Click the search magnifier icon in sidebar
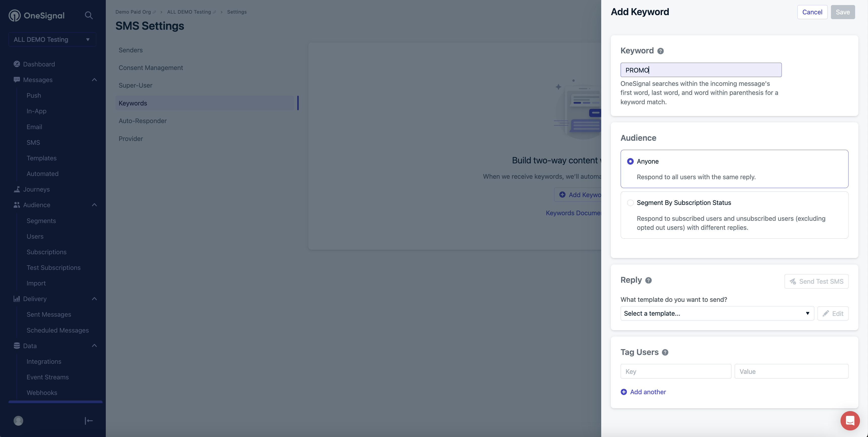Viewport: 868px width, 437px height. point(89,16)
